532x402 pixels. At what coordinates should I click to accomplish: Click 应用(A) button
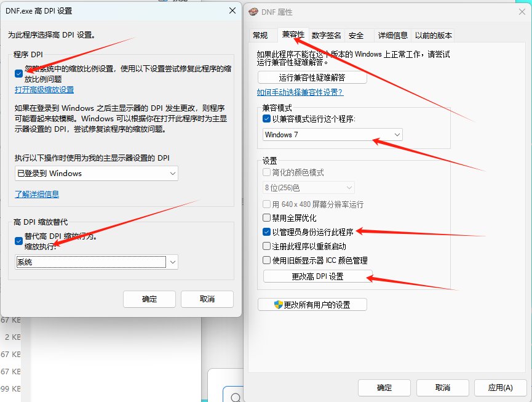(501, 388)
